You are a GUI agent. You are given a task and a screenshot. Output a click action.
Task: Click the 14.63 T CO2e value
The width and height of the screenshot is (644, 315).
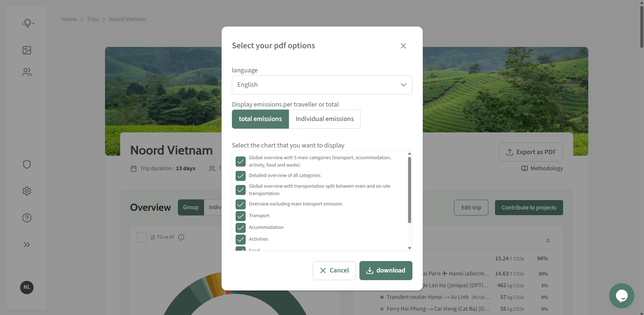pyautogui.click(x=509, y=274)
